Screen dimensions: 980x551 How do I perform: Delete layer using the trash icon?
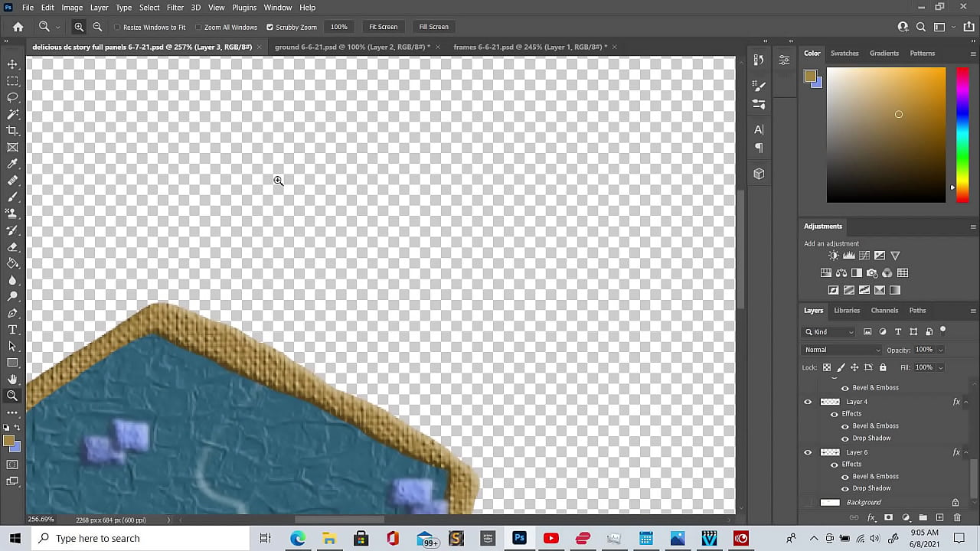click(957, 518)
